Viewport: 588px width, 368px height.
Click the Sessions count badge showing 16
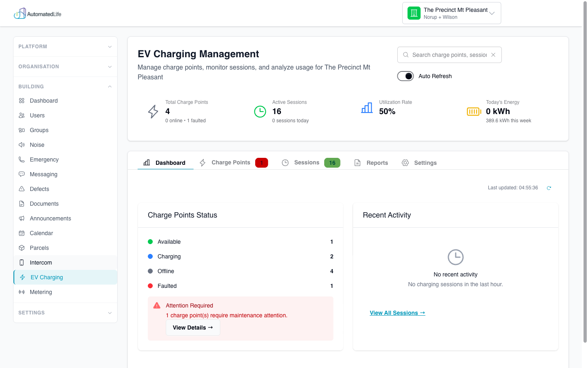pyautogui.click(x=332, y=162)
